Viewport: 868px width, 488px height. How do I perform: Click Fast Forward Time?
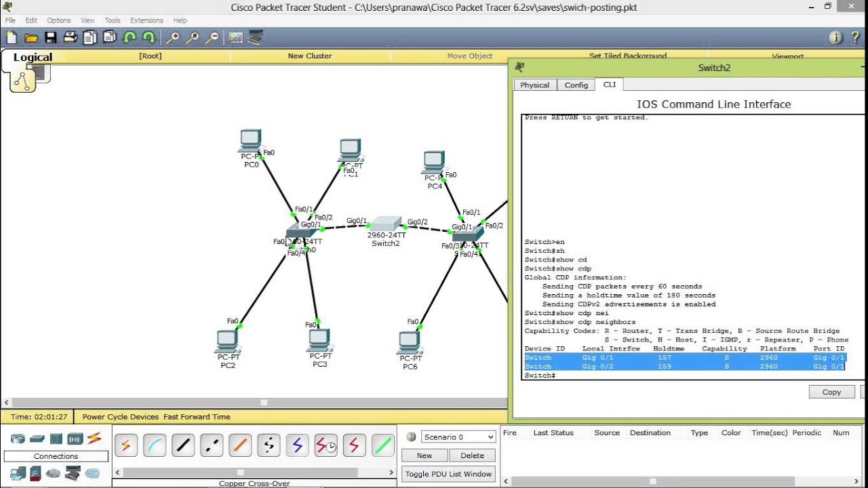197,417
